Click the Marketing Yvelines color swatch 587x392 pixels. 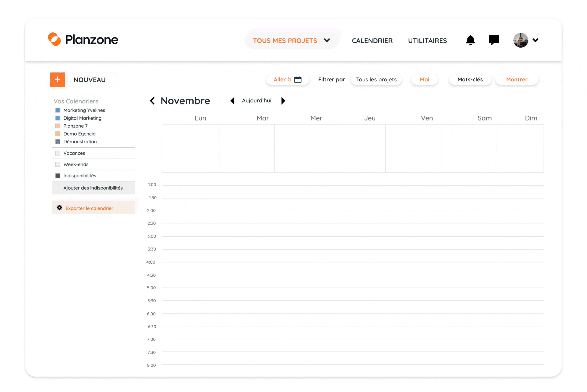[x=58, y=110]
